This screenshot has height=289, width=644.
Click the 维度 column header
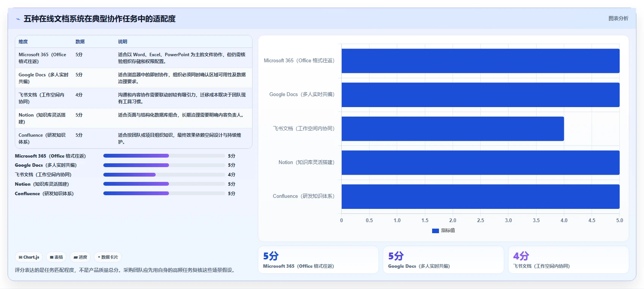[x=23, y=42]
